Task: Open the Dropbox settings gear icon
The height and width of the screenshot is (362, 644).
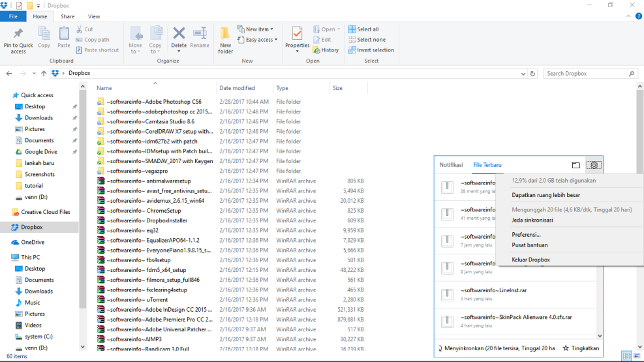Action: (593, 166)
